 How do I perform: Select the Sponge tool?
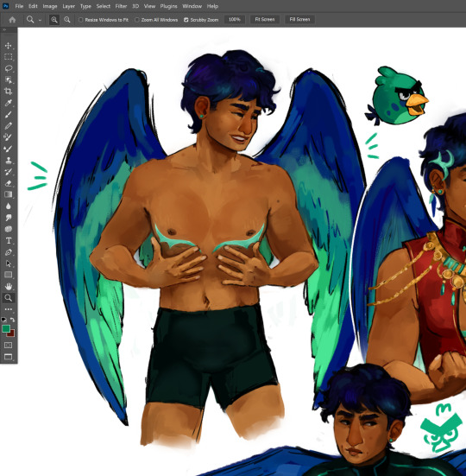(x=8, y=229)
